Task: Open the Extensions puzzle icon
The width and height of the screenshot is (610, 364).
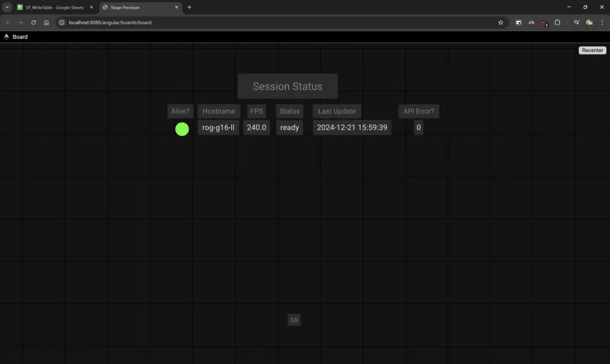Action: [557, 23]
